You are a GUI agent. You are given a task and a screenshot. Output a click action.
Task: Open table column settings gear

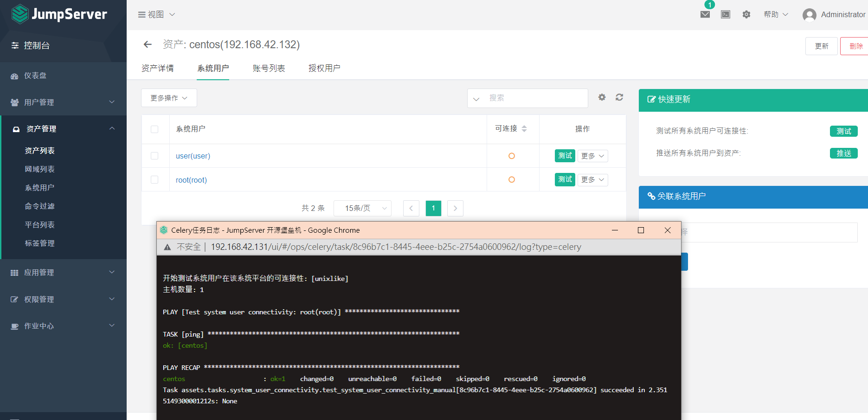click(x=602, y=97)
